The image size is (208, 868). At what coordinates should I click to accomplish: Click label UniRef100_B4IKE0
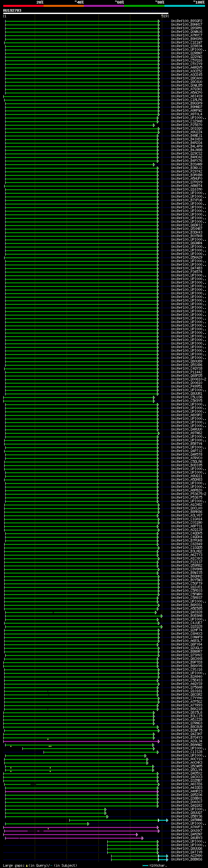(187, 139)
